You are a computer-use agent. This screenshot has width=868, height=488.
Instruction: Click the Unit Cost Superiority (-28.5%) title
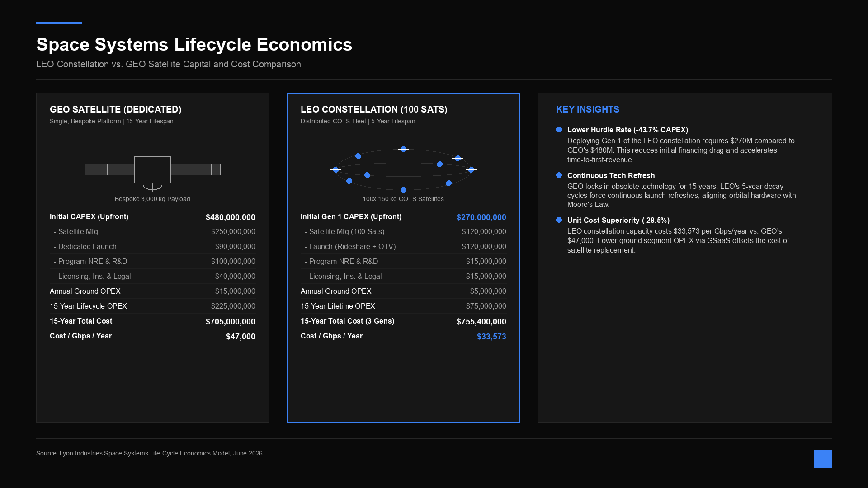618,220
